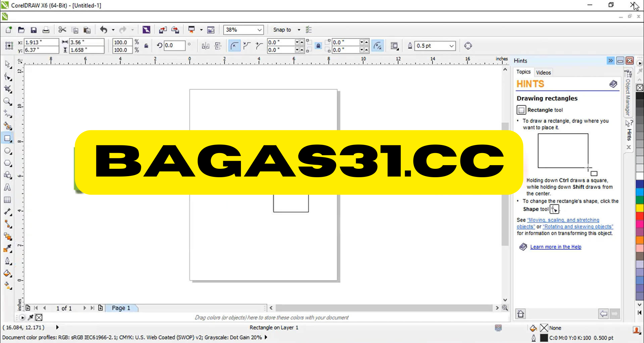Switch to the Videos tab

tap(543, 72)
